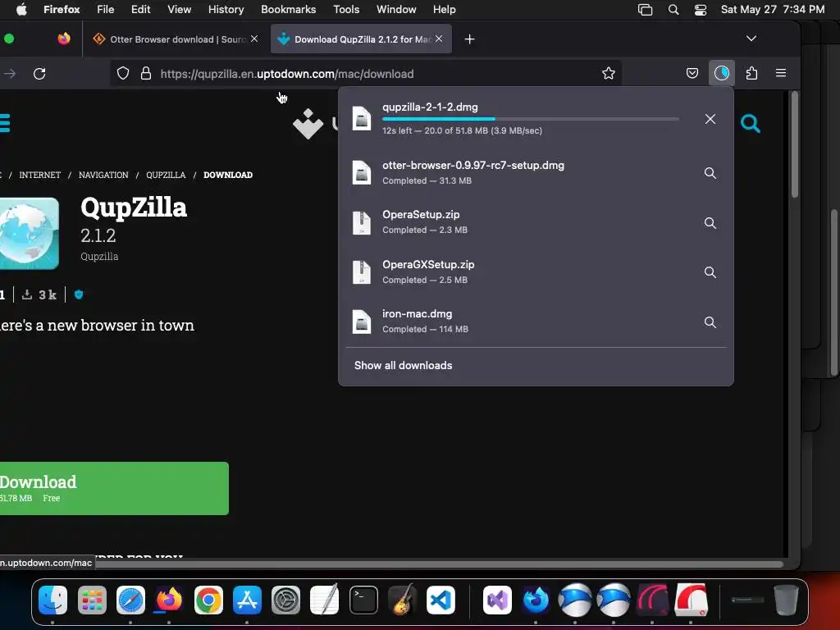Open Visual Studio (purple) from the Dock
This screenshot has width=840, height=630.
497,600
